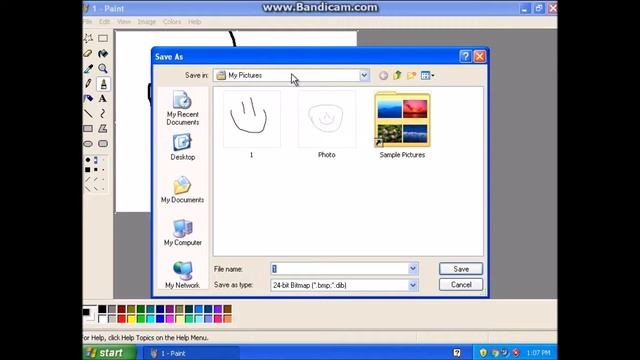Select the Line tool in Paint
Viewport: 640px width, 360px height.
(x=88, y=113)
